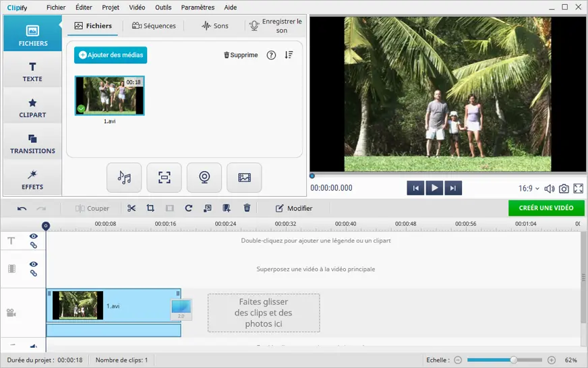Click the Supprime button
588x368 pixels.
[x=241, y=55]
